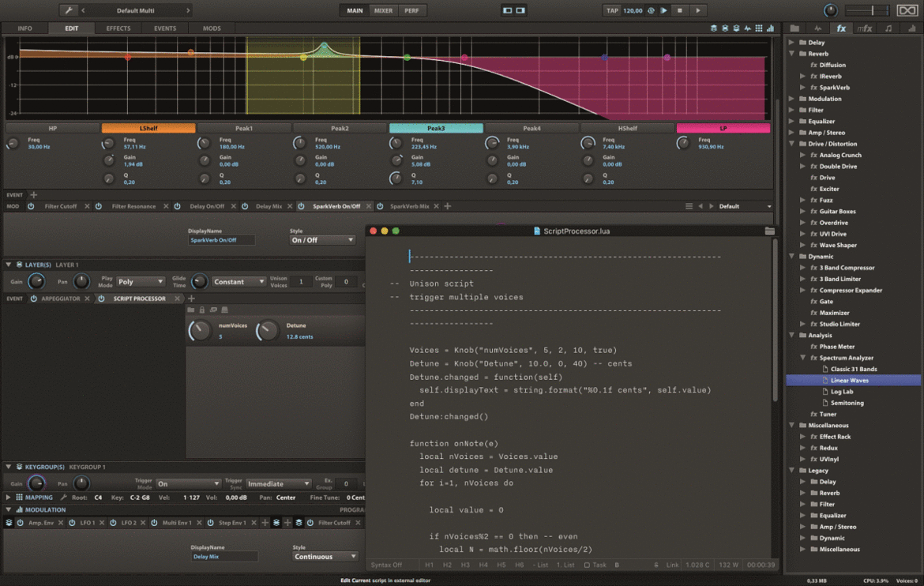Open the Style Continuous dropdown
The image size is (924, 586).
coord(325,557)
